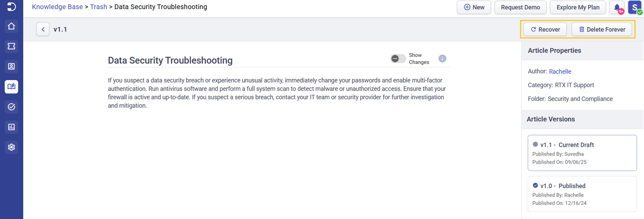Click the Knowledge Base breadcrumb link
Image resolution: width=644 pixels, height=219 pixels.
pyautogui.click(x=57, y=7)
